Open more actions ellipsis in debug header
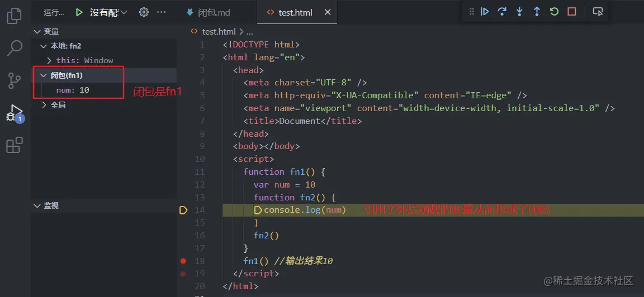The height and width of the screenshot is (297, 644). 162,12
